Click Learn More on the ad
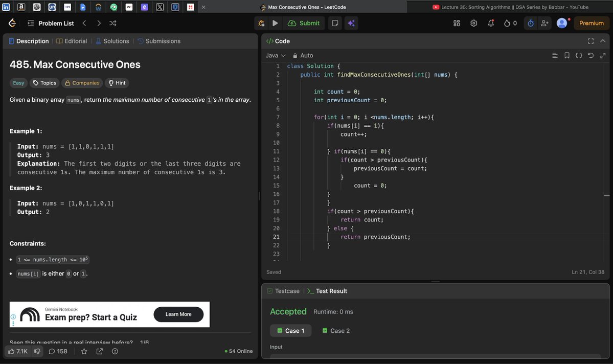 click(x=178, y=314)
